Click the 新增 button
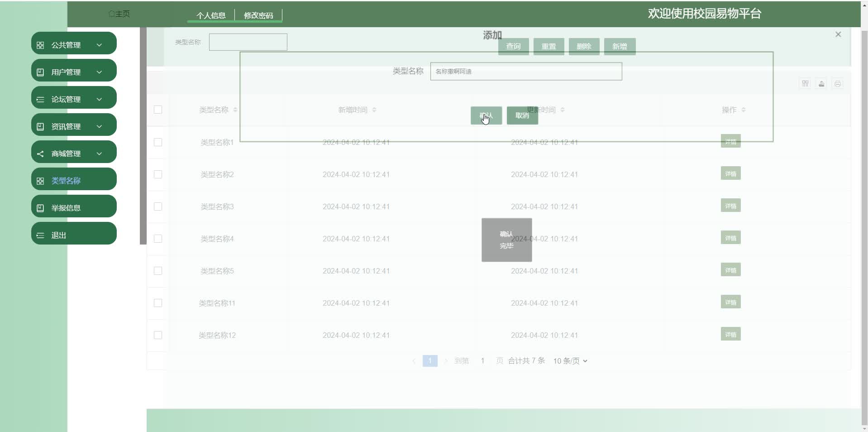Viewport: 868px width, 432px height. [620, 47]
